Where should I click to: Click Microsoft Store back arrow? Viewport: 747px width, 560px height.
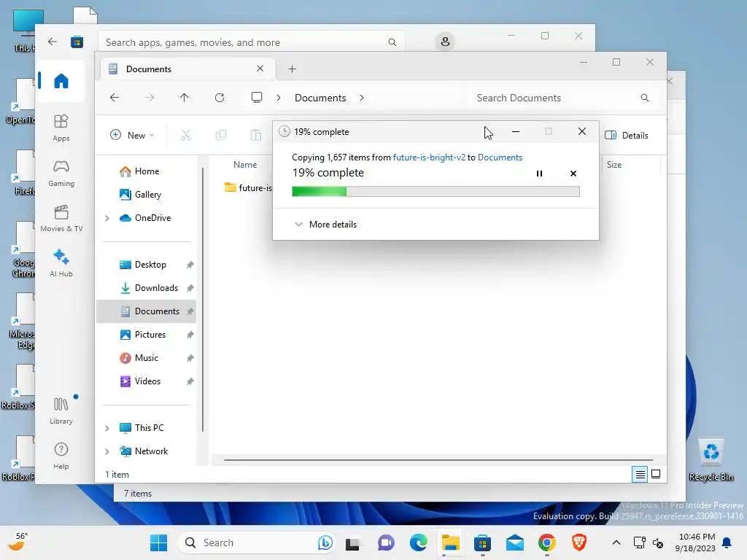pyautogui.click(x=53, y=42)
